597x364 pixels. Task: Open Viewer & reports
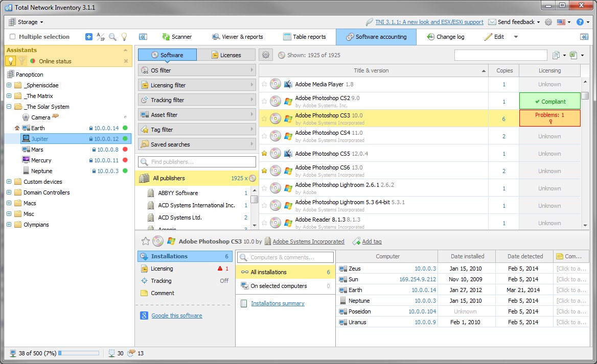237,36
